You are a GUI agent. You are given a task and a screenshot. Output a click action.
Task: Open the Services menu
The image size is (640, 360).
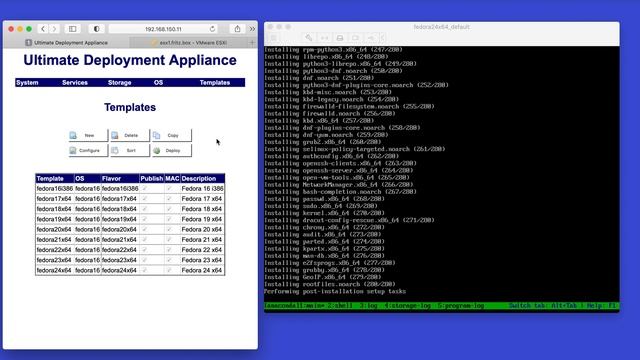click(75, 82)
